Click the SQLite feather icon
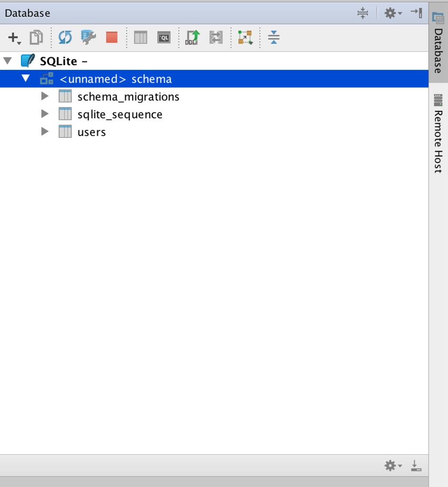Viewport: 448px width, 487px height. click(28, 60)
